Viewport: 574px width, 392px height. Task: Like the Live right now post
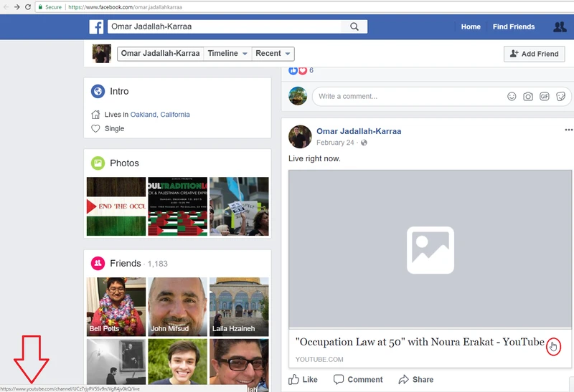(303, 380)
